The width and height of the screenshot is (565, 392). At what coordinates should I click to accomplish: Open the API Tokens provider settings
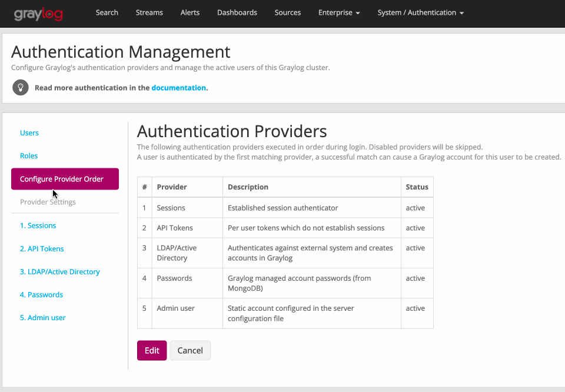pyautogui.click(x=42, y=248)
